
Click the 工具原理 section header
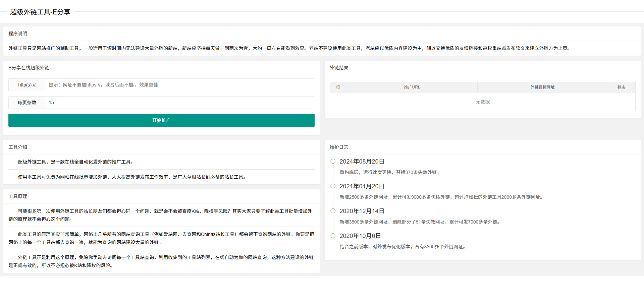click(x=18, y=196)
